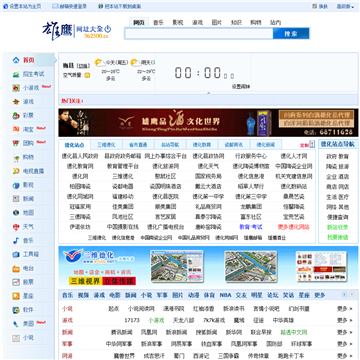The width and height of the screenshot is (360, 360).
Task: Select the 知识 search tab
Action: click(236, 23)
